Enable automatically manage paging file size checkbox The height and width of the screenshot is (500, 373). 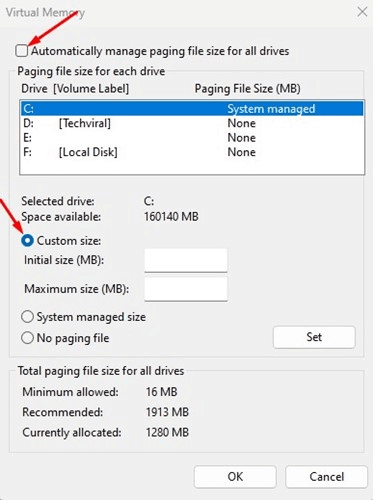click(21, 51)
